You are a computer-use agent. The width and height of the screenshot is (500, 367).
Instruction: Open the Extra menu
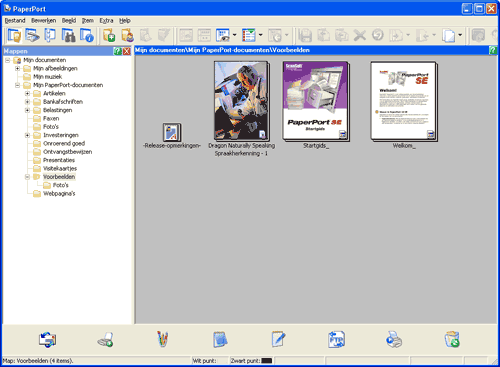tap(106, 21)
